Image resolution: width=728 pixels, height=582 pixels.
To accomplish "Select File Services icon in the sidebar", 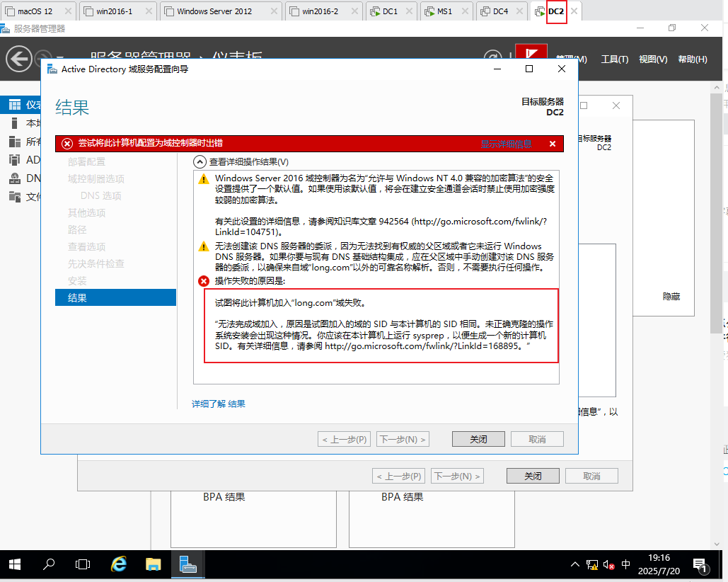I will tap(15, 196).
